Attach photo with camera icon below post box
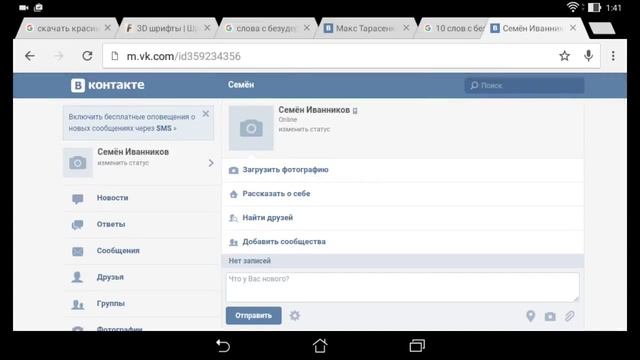Image resolution: width=640 pixels, height=360 pixels. click(x=550, y=316)
